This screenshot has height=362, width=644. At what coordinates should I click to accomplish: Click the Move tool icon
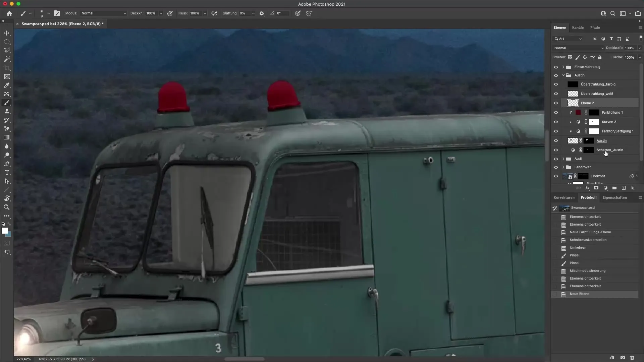click(x=7, y=33)
